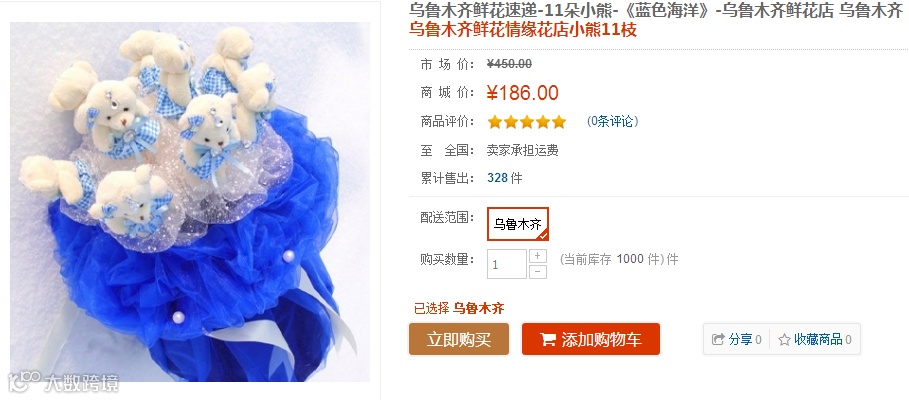Screen dimensions: 909x400
Task: Decrease purchase quantity with the minus button
Action: pos(538,271)
